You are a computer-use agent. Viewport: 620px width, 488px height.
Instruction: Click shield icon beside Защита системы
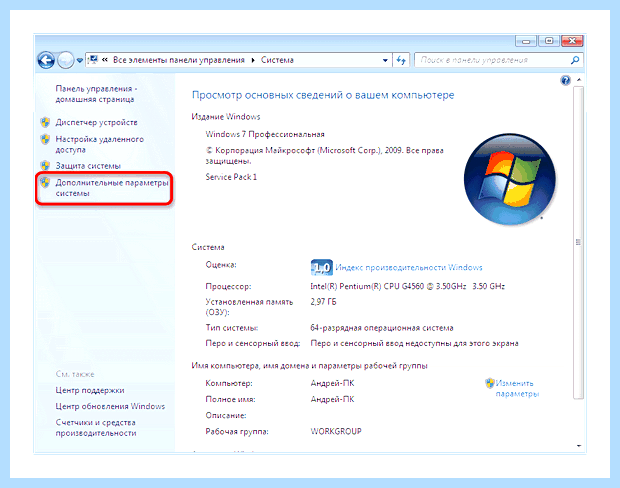point(45,166)
